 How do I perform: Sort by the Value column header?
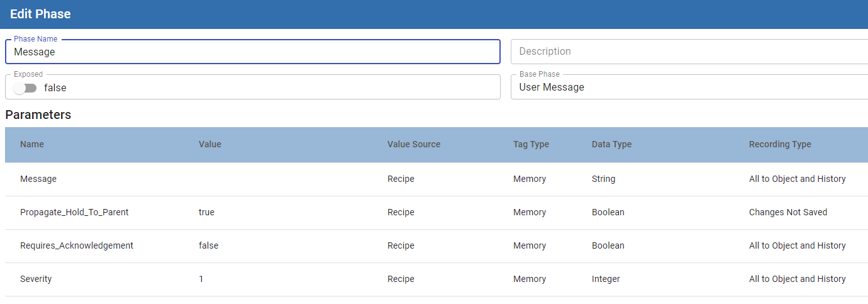[210, 144]
